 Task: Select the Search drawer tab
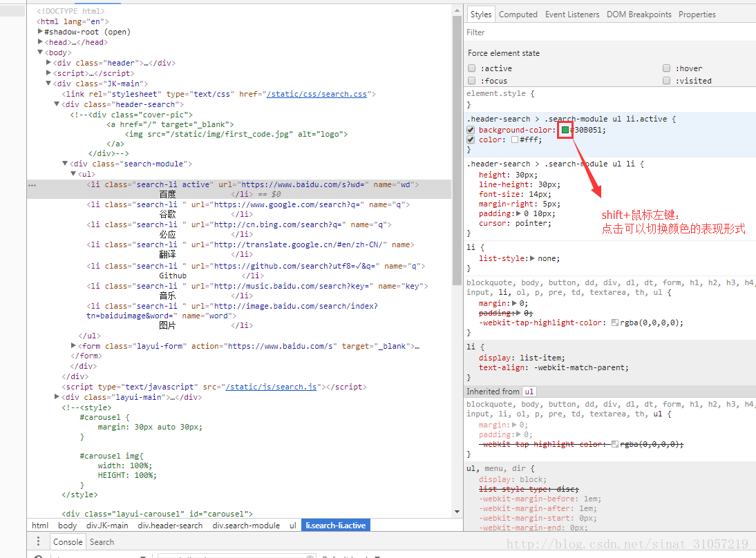coord(102,541)
